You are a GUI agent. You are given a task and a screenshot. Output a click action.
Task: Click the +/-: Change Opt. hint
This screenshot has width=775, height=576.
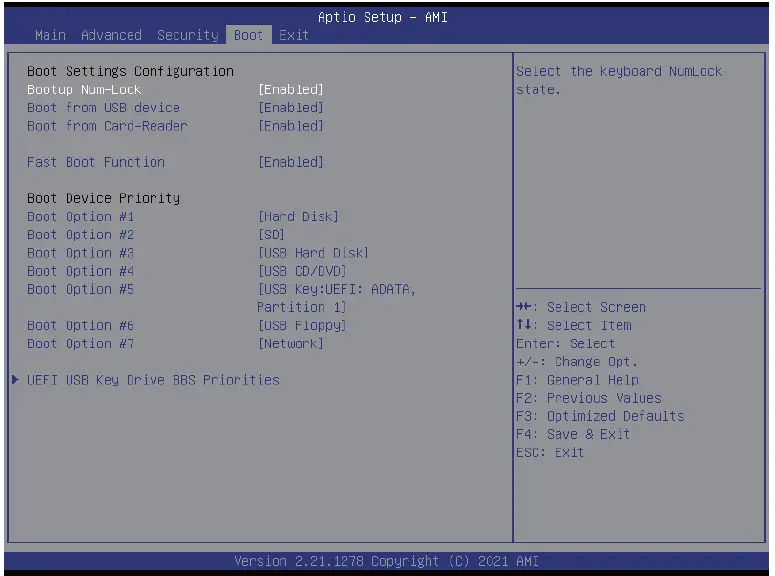577,362
